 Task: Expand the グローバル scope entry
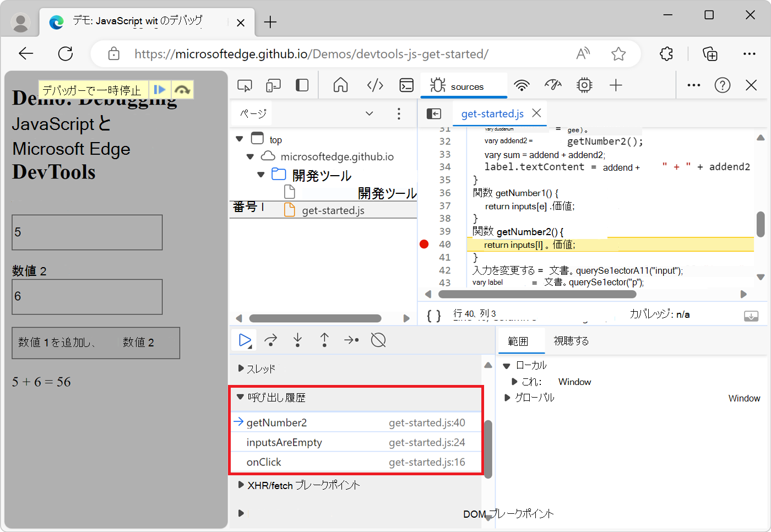[x=508, y=398]
